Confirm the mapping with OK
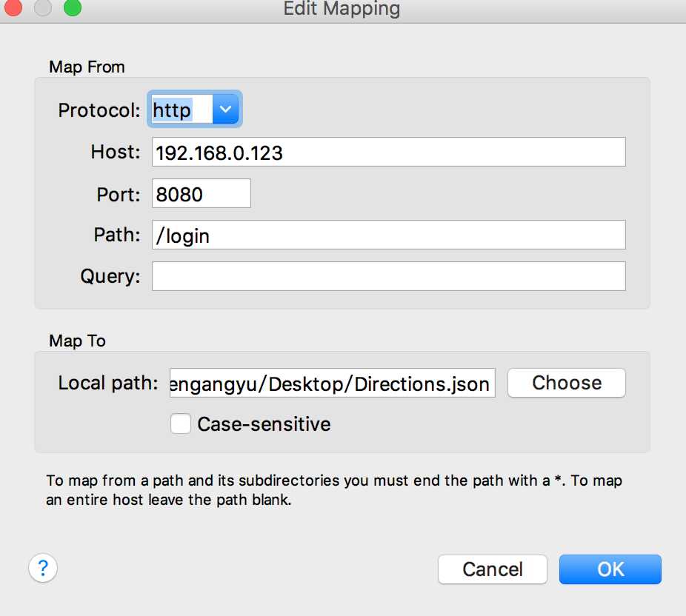Screen dimensions: 686x616 (x=610, y=569)
